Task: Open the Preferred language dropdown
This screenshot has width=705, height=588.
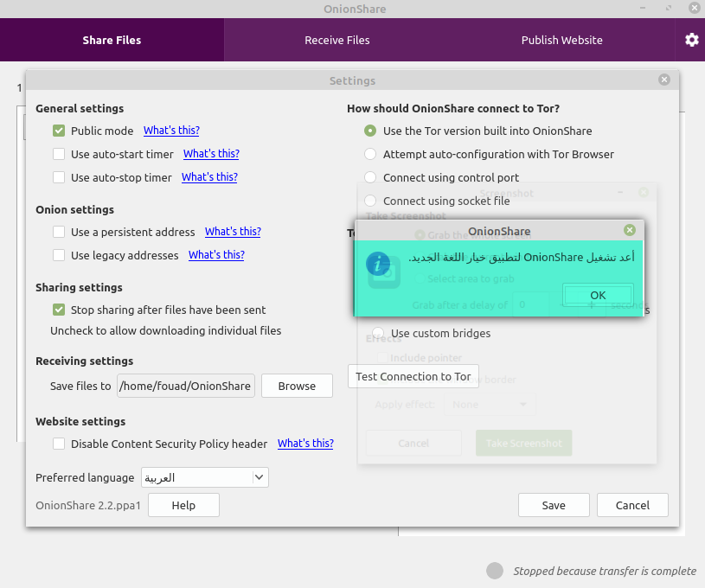Action: 204,477
